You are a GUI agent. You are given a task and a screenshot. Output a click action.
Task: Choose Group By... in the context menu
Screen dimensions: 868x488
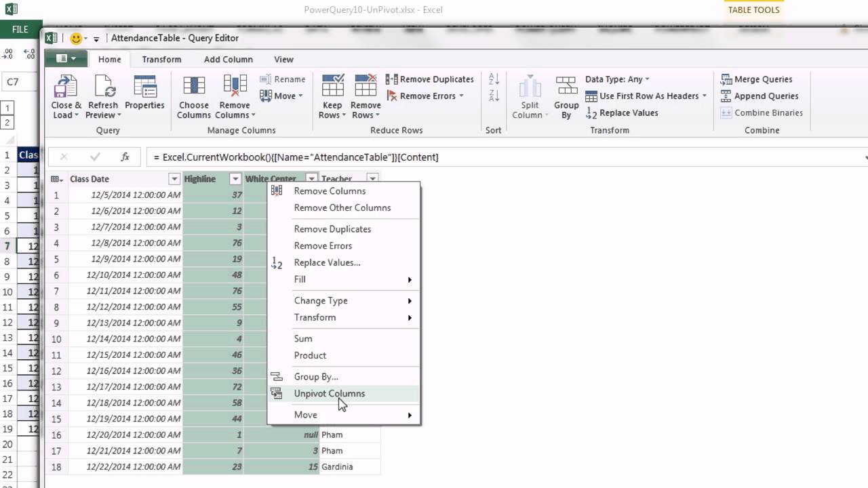pos(344,377)
